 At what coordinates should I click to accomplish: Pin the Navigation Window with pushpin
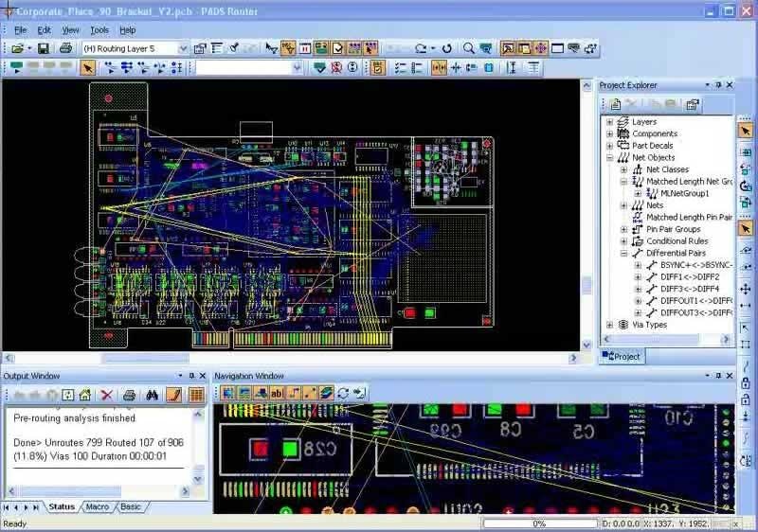click(718, 376)
